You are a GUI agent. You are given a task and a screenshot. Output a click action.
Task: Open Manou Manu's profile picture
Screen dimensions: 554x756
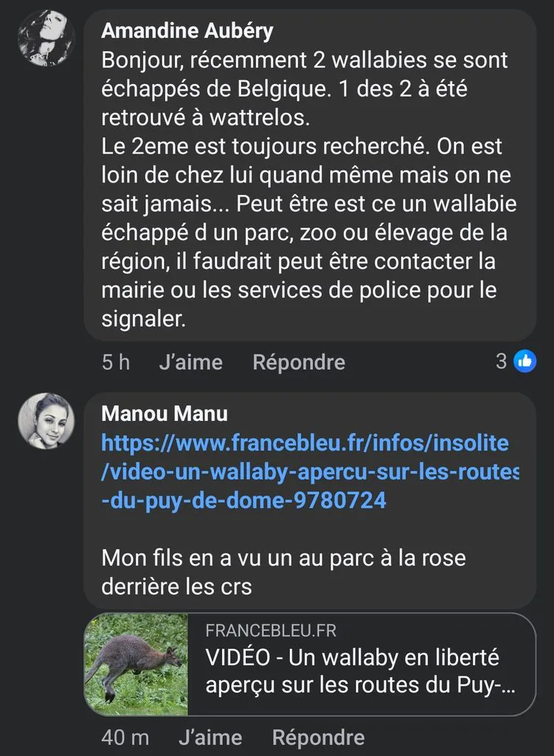[x=46, y=421]
